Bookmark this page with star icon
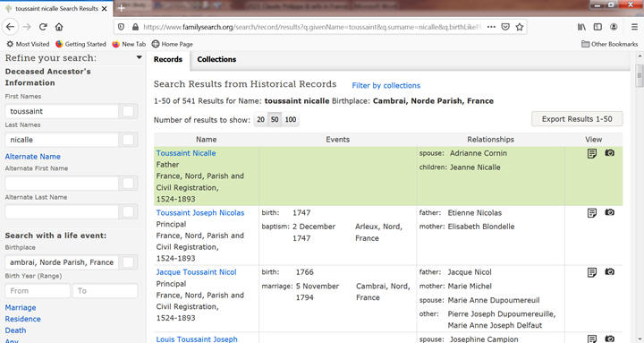 (x=520, y=27)
